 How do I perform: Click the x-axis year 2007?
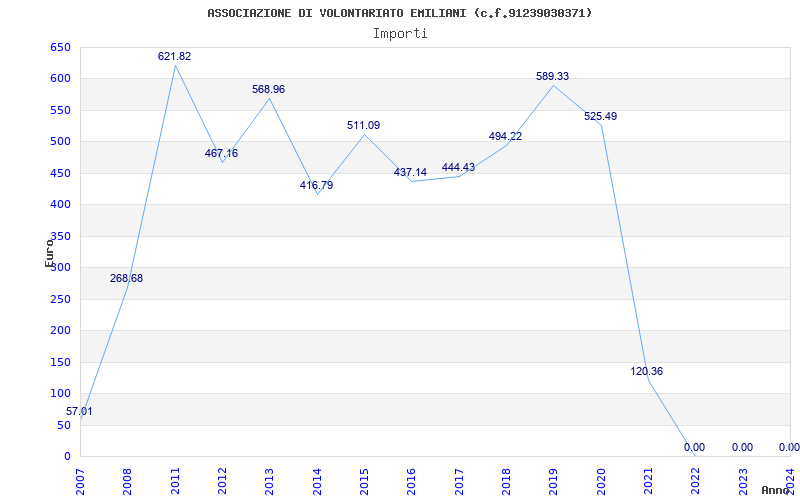[x=80, y=482]
